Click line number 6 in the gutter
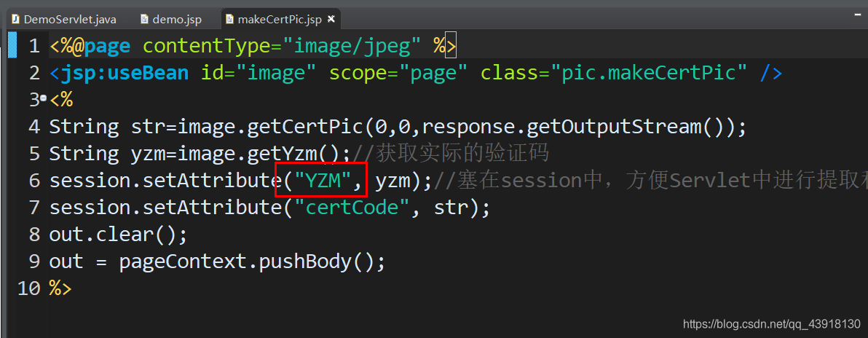The height and width of the screenshot is (338, 868). click(x=34, y=181)
